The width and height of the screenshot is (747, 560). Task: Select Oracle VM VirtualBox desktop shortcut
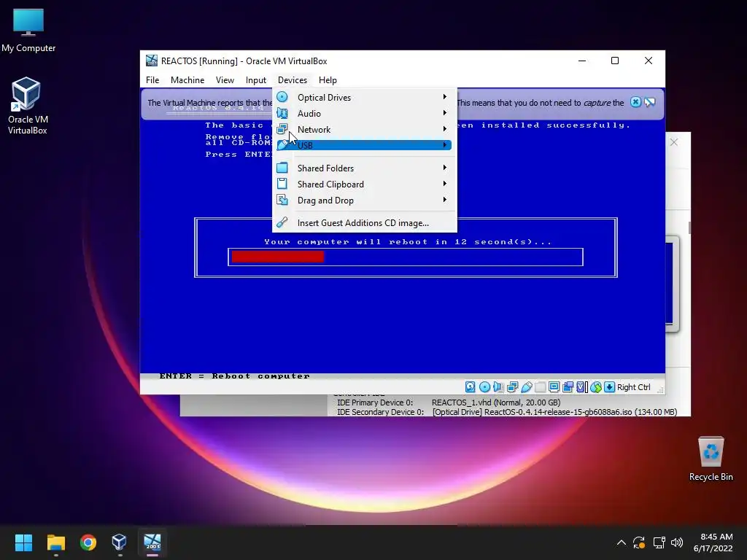click(x=28, y=106)
